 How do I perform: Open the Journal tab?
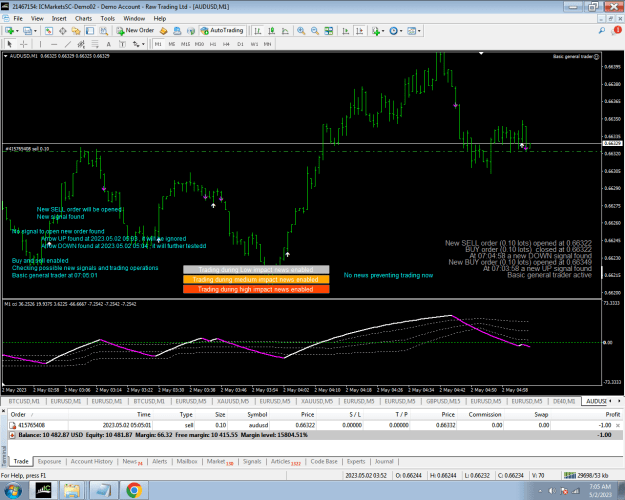pyautogui.click(x=384, y=461)
